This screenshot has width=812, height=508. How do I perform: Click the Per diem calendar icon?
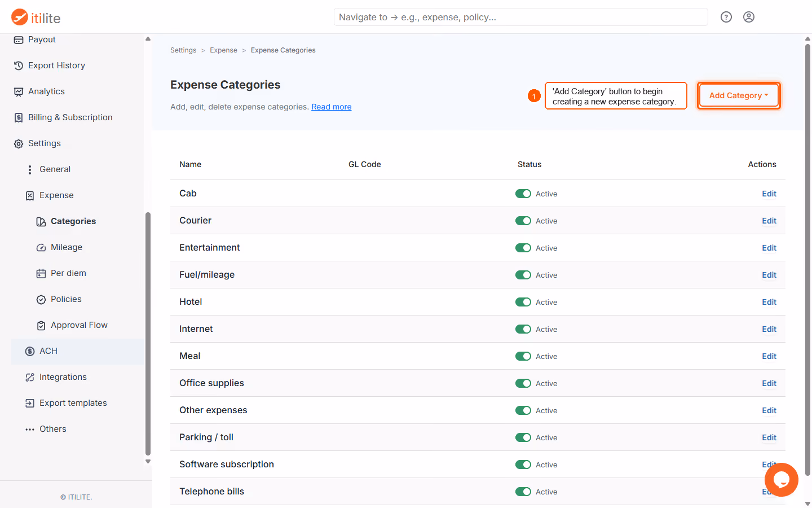click(x=41, y=273)
